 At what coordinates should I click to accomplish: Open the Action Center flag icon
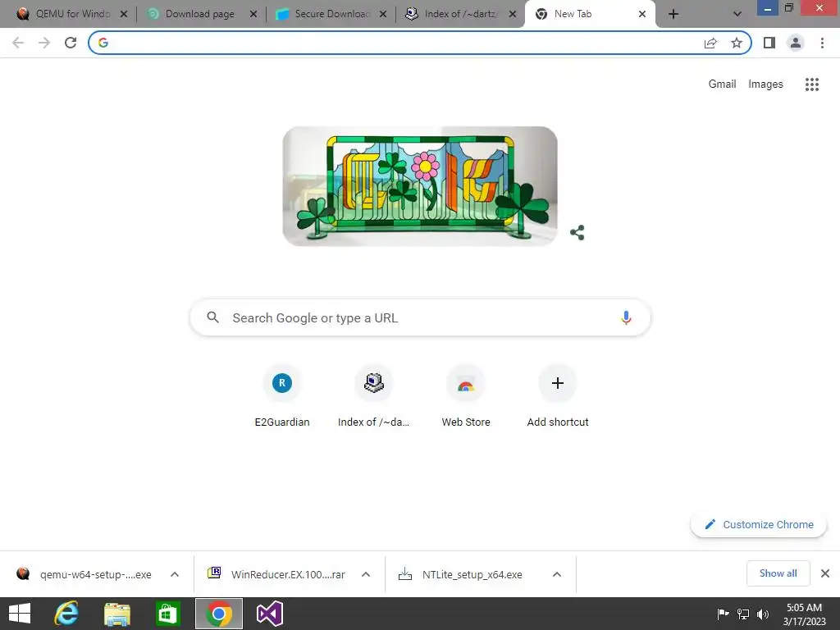point(723,614)
